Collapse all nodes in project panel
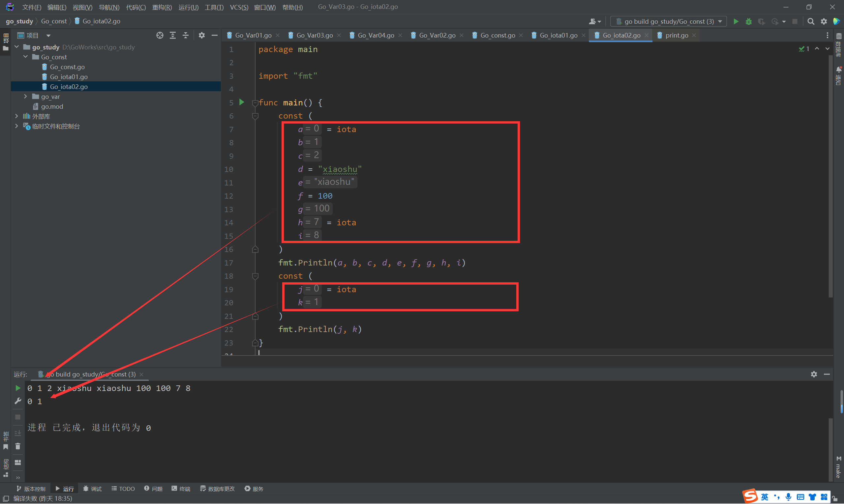 pos(186,35)
